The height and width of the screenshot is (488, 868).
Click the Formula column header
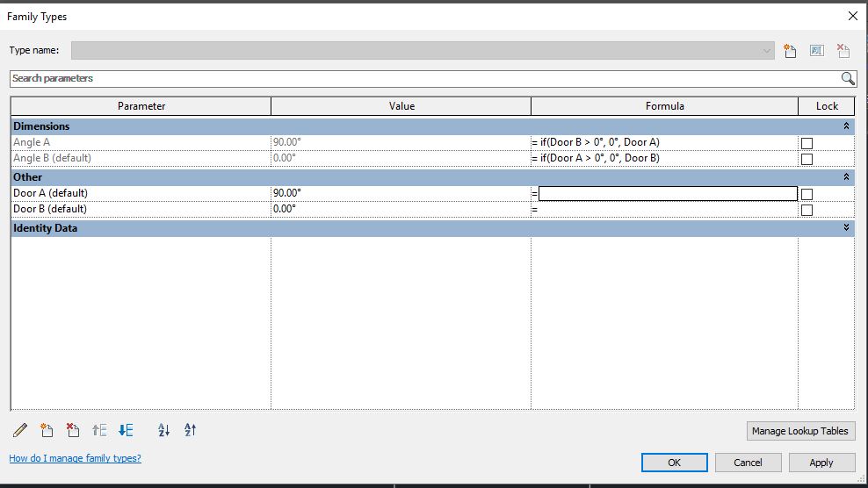pyautogui.click(x=664, y=106)
